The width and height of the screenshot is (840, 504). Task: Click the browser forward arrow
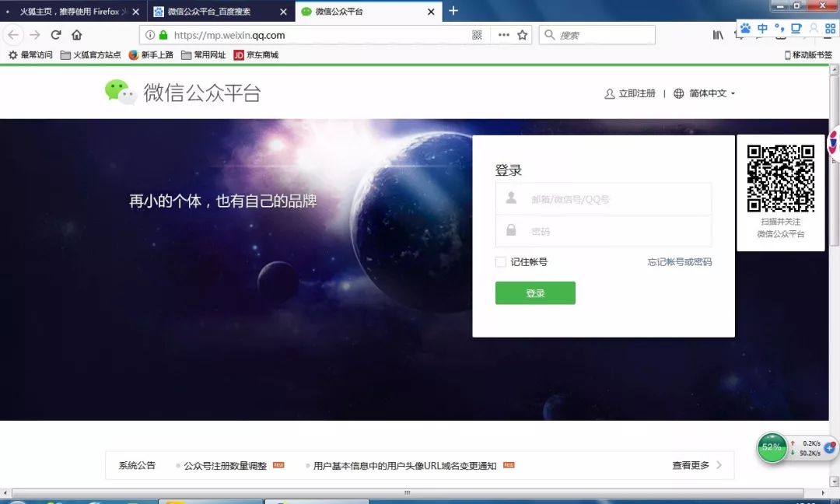35,35
